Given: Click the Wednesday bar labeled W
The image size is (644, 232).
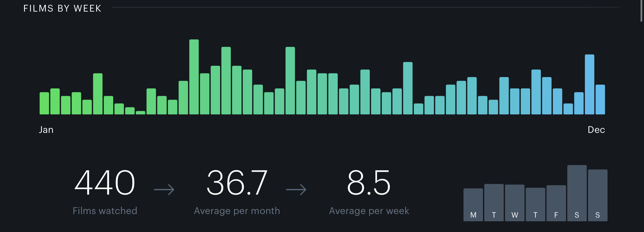Looking at the screenshot, I should (x=515, y=202).
